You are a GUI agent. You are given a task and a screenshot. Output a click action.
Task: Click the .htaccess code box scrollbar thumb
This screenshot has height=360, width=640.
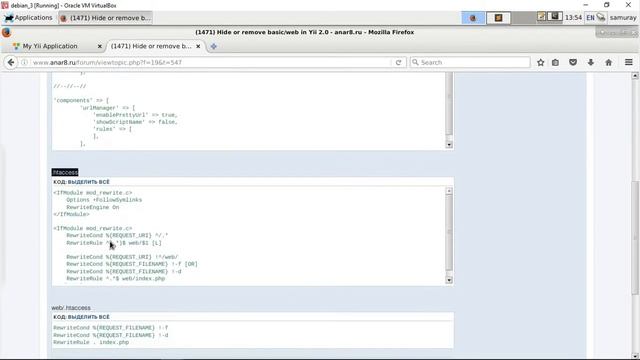pyautogui.click(x=449, y=233)
